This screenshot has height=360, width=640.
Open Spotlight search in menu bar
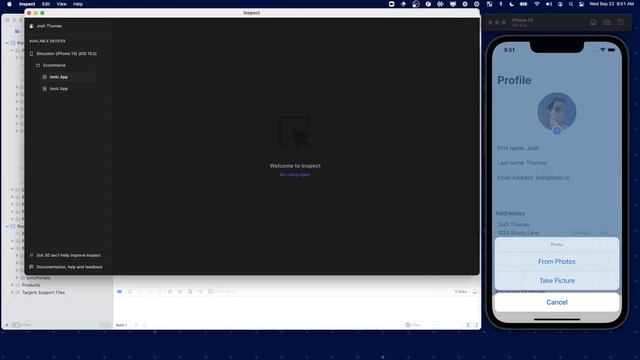(x=571, y=4)
